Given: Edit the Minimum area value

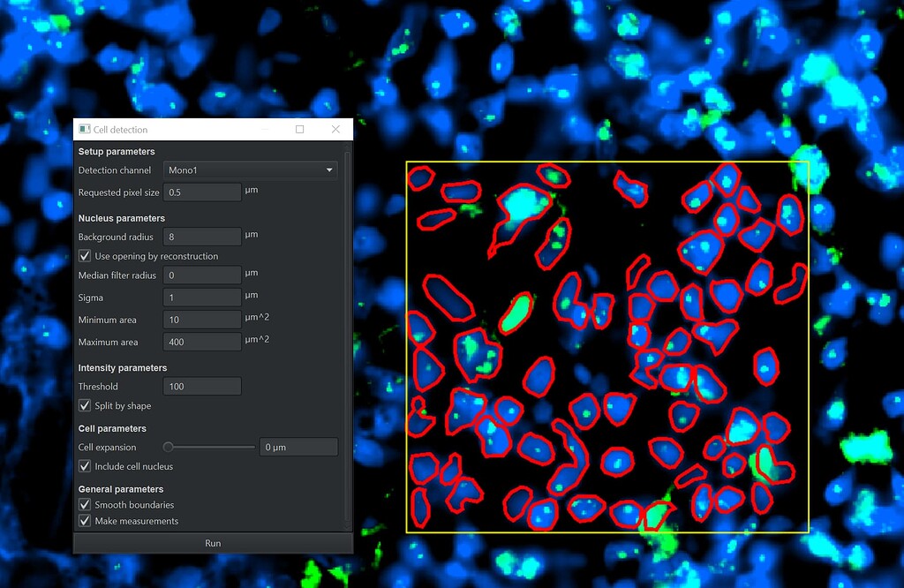Looking at the screenshot, I should tap(201, 320).
